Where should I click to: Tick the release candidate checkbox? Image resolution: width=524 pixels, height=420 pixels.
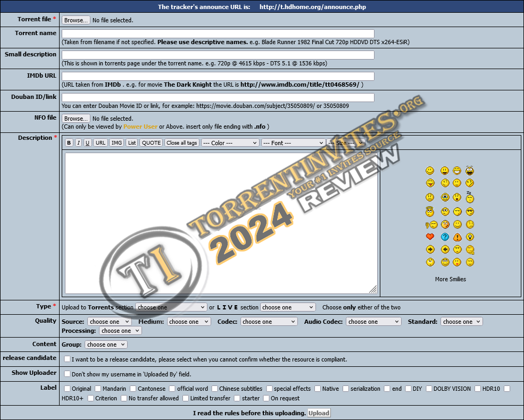tap(68, 359)
